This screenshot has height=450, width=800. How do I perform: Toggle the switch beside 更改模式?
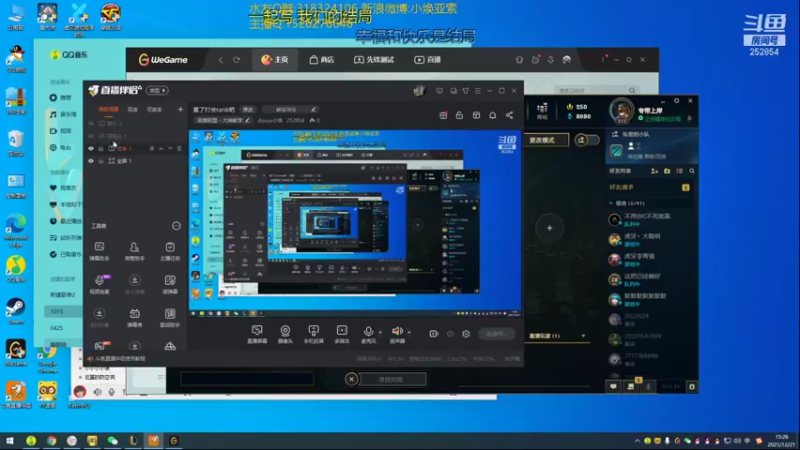586,140
